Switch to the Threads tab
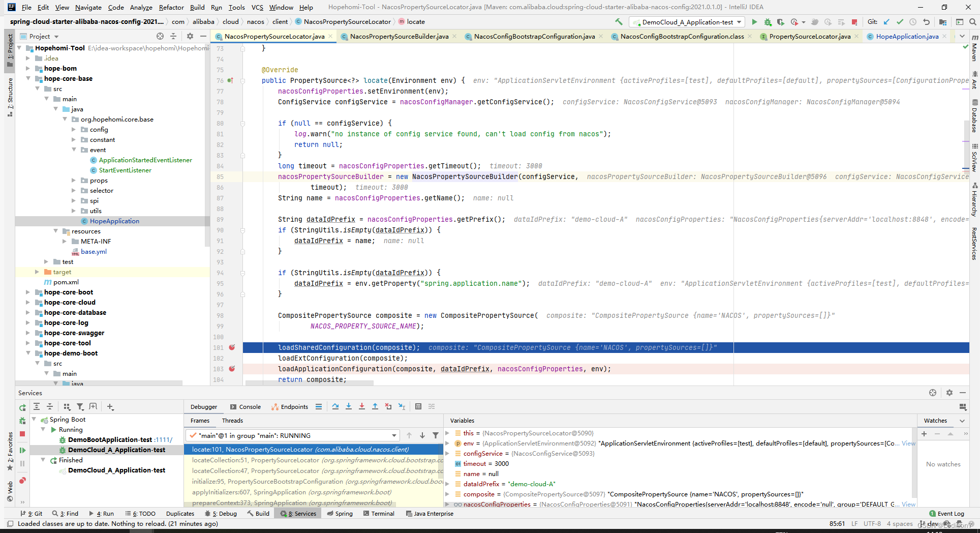This screenshot has height=533, width=980. (x=232, y=421)
